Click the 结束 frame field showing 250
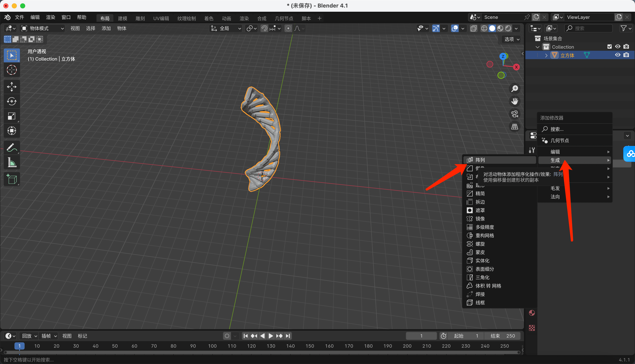Screen dimensions: 635x364 [502, 336]
